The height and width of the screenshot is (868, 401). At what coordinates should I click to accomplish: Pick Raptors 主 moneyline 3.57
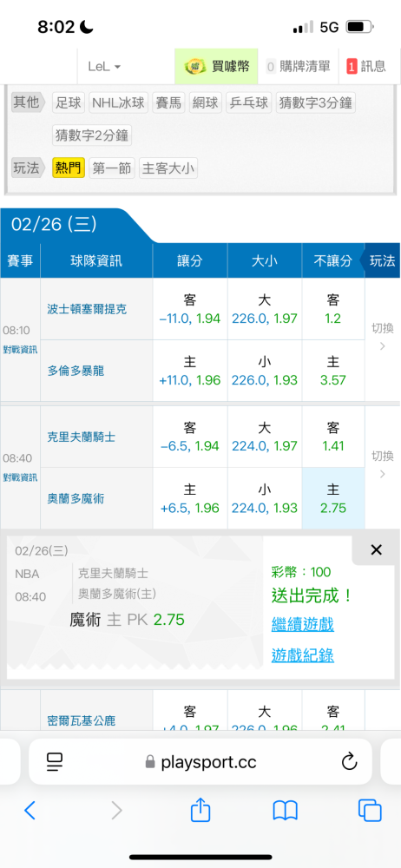click(333, 371)
